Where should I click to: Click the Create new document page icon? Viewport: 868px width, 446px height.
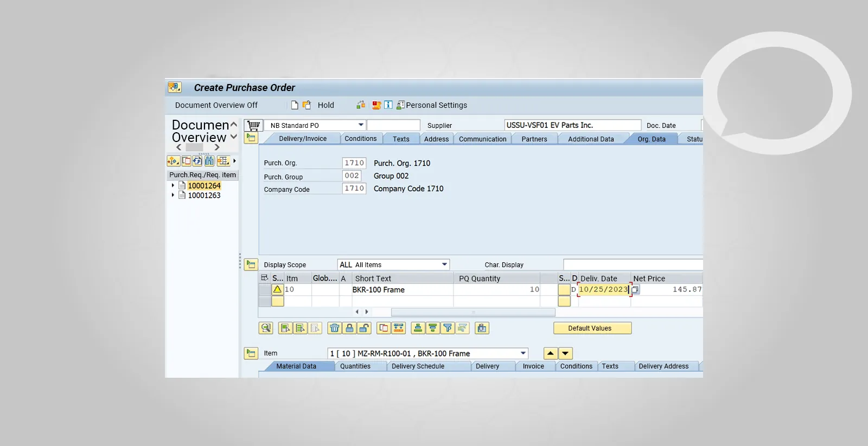pyautogui.click(x=295, y=105)
